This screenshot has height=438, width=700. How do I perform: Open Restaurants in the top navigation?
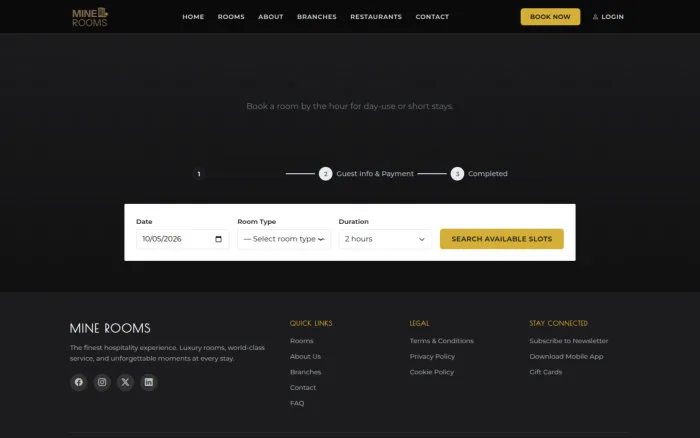[376, 17]
